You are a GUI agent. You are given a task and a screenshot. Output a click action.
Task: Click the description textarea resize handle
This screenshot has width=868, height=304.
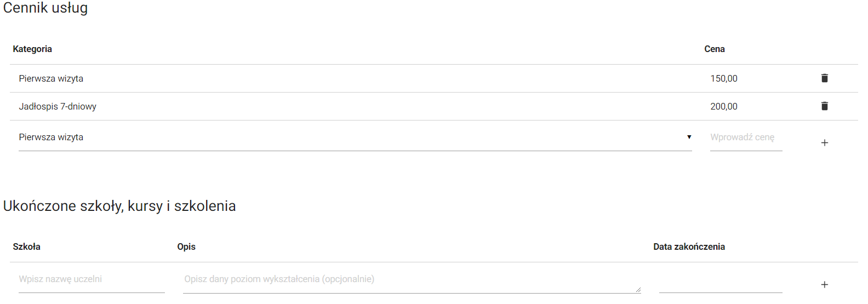click(x=638, y=290)
